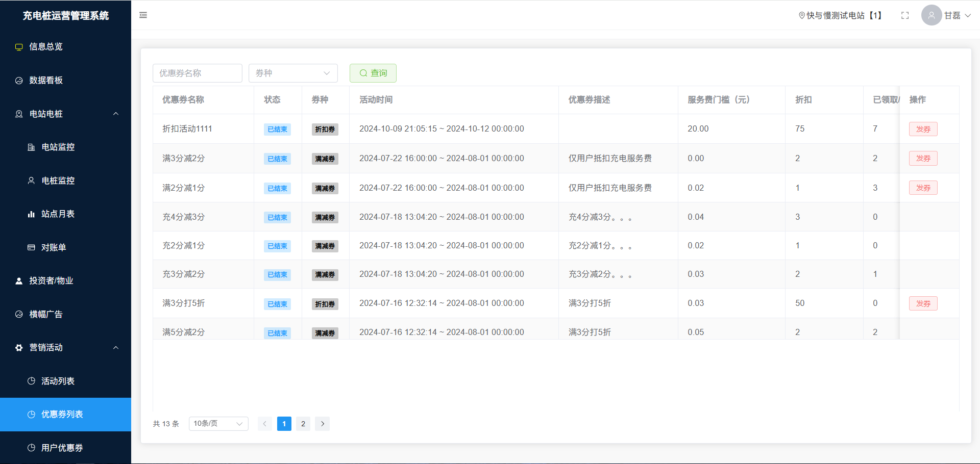Open 电站监控 submenu item
This screenshot has width=980, height=464.
(x=65, y=147)
